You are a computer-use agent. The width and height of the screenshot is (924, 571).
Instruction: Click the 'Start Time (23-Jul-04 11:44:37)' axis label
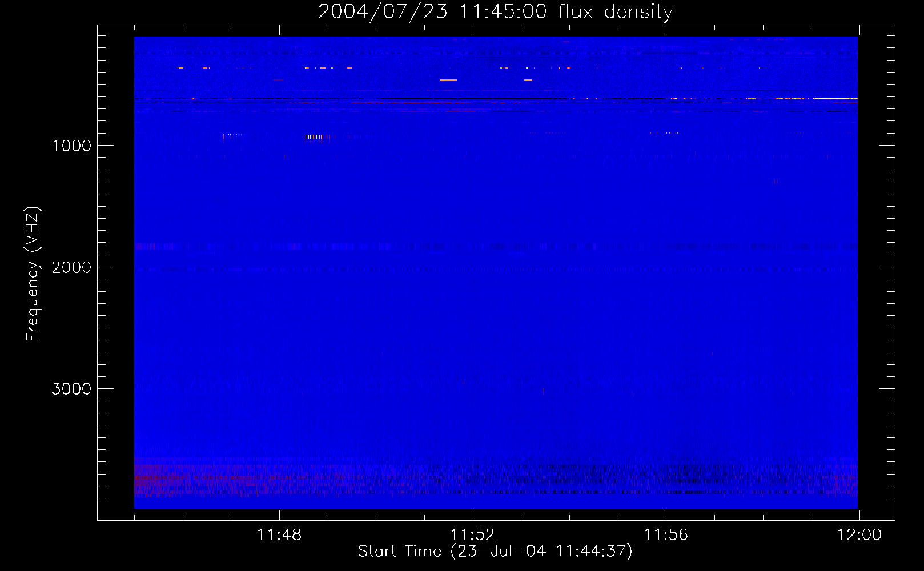(495, 552)
